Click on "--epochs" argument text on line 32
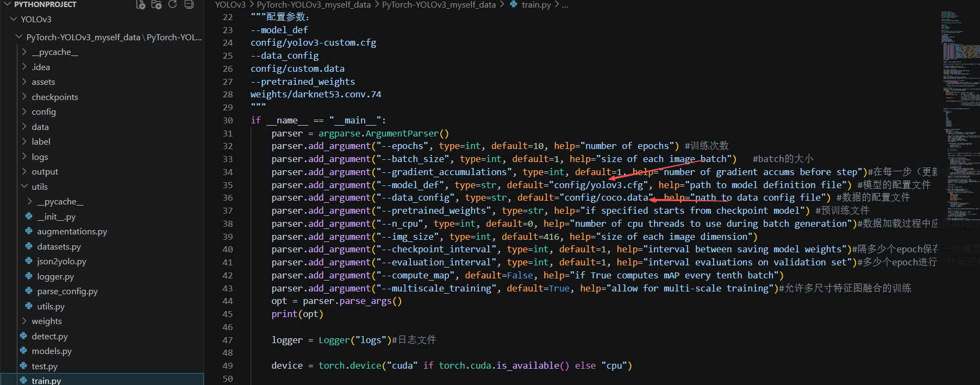 coord(402,146)
